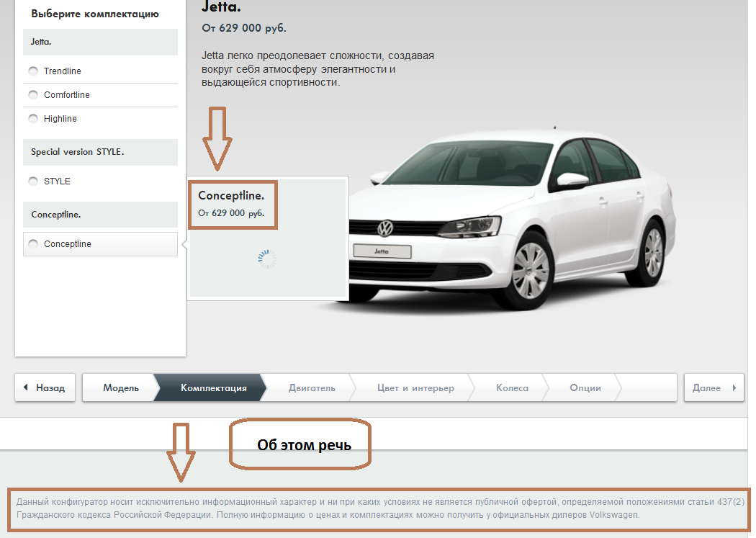Screen dimensions: 756x538
Task: Select the Conceptline radio button
Action: click(33, 244)
